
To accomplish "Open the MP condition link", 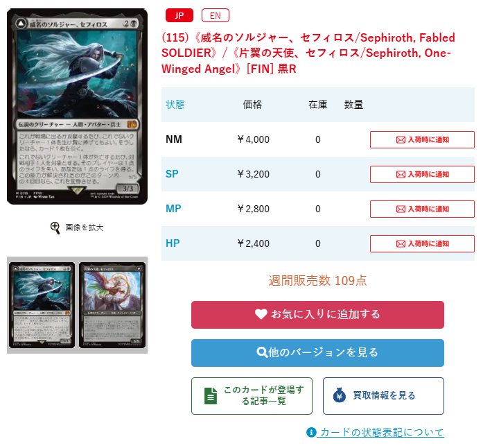I will [x=173, y=209].
